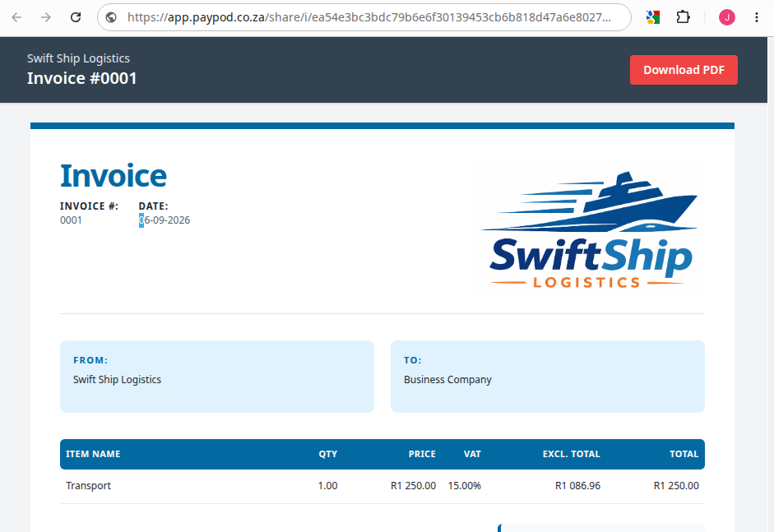Select the header company name Swift Ship Logistics
Image resolution: width=774 pixels, height=532 pixels.
click(x=78, y=58)
